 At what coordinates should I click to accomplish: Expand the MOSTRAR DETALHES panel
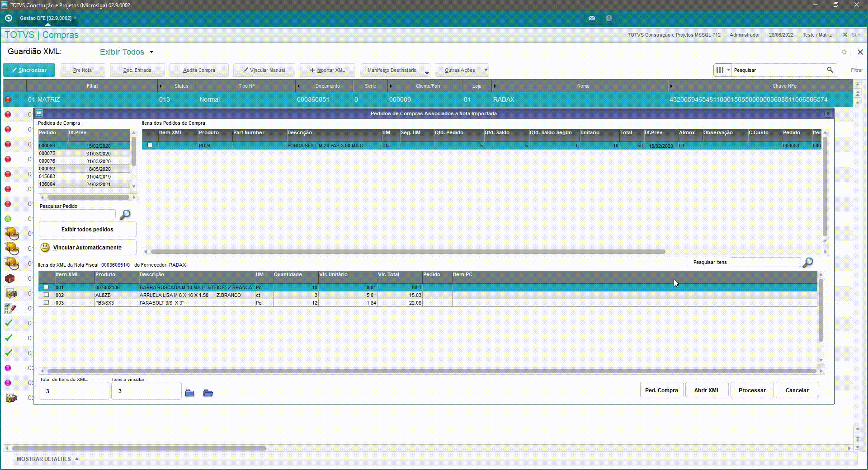[x=47, y=459]
